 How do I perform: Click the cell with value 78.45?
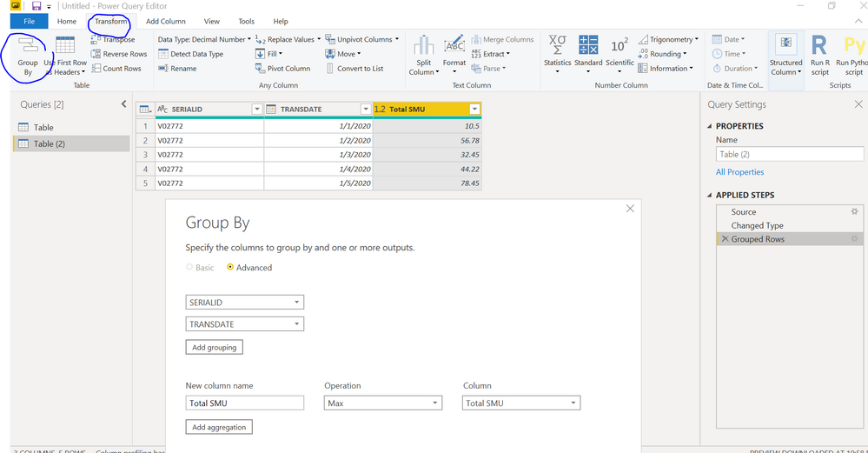click(x=427, y=183)
